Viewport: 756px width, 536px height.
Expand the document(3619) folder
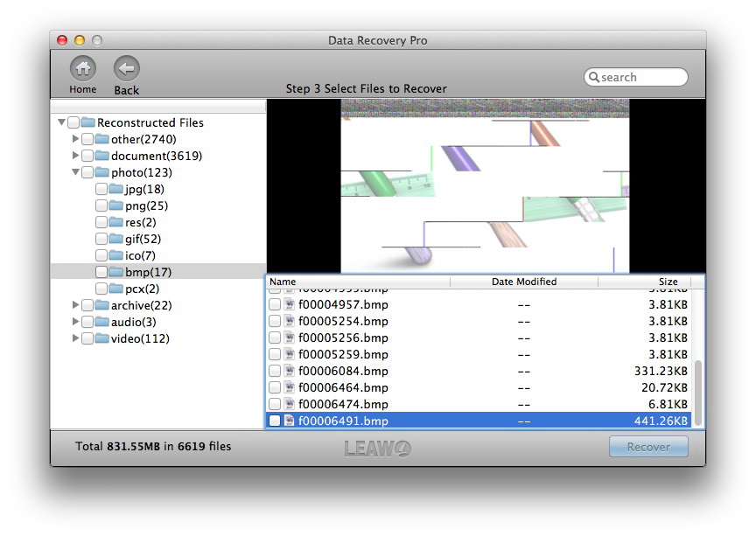pyautogui.click(x=76, y=156)
